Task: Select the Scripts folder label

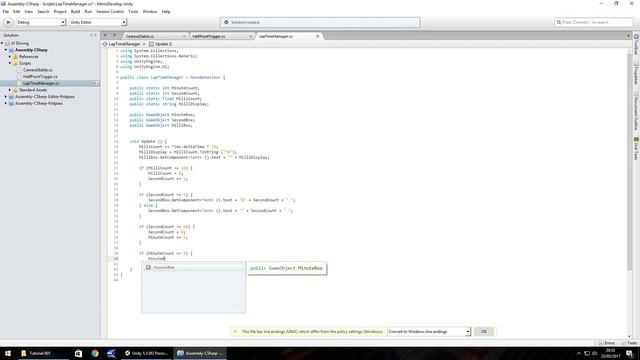Action: (25, 63)
